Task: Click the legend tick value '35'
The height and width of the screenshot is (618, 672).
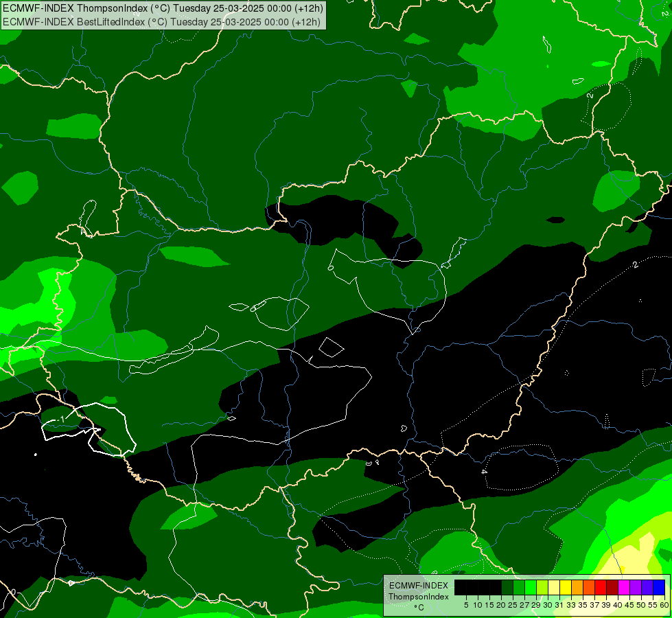Action: pyautogui.click(x=583, y=605)
